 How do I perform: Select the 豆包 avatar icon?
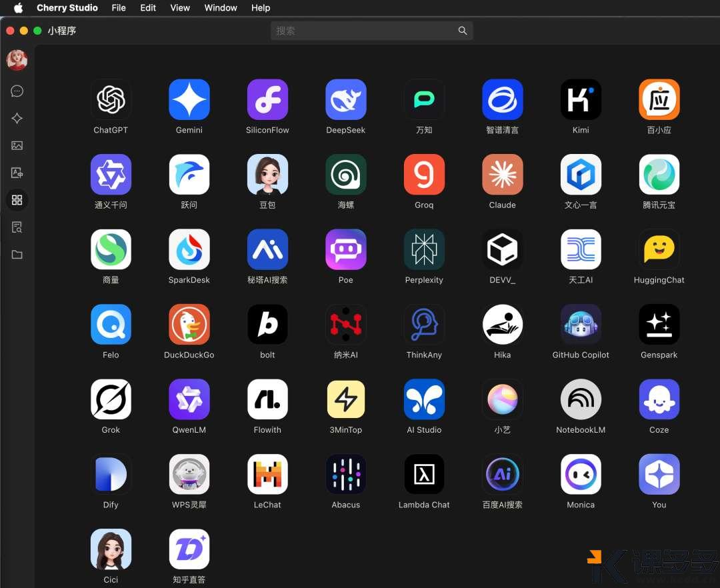(x=268, y=175)
